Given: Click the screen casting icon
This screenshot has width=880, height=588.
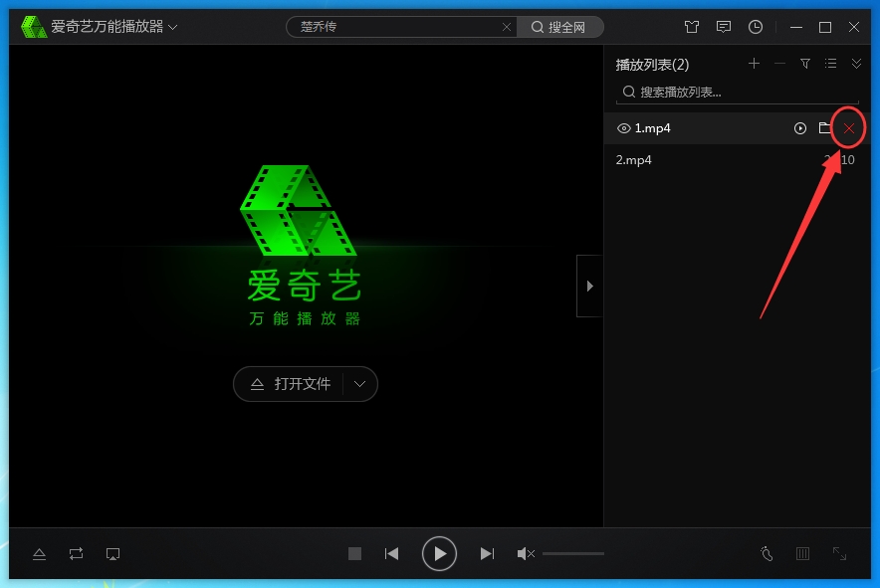Looking at the screenshot, I should click(112, 554).
